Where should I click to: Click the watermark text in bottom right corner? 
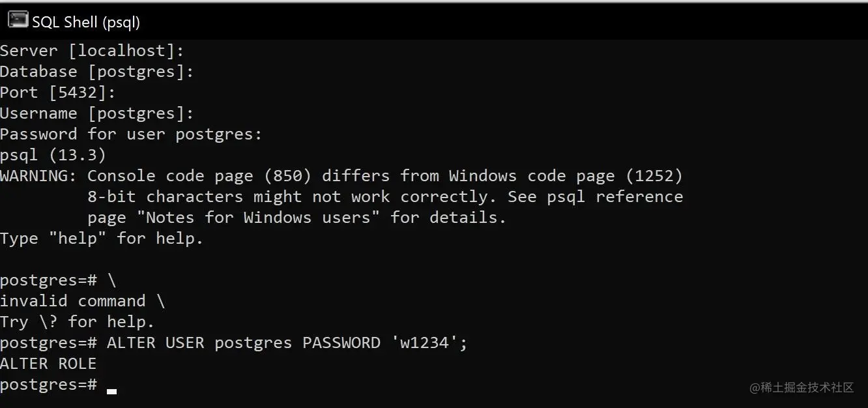pyautogui.click(x=802, y=388)
